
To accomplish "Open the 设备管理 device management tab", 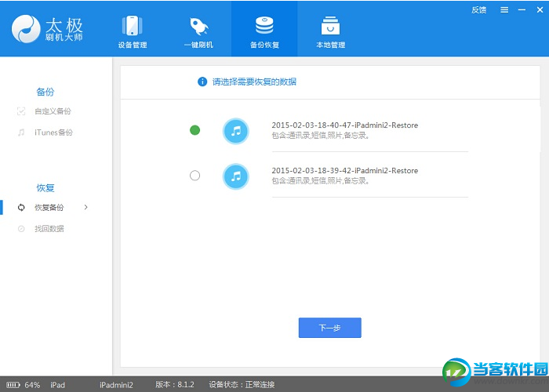I will [132, 31].
